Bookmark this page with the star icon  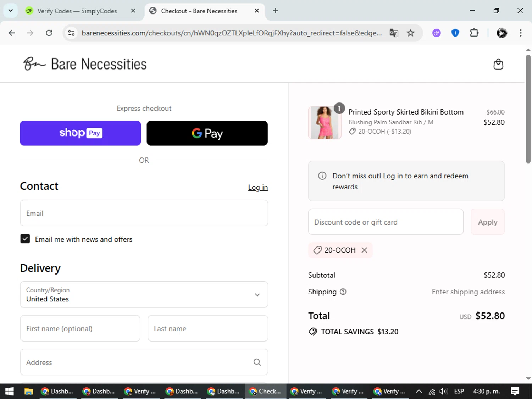tap(410, 33)
